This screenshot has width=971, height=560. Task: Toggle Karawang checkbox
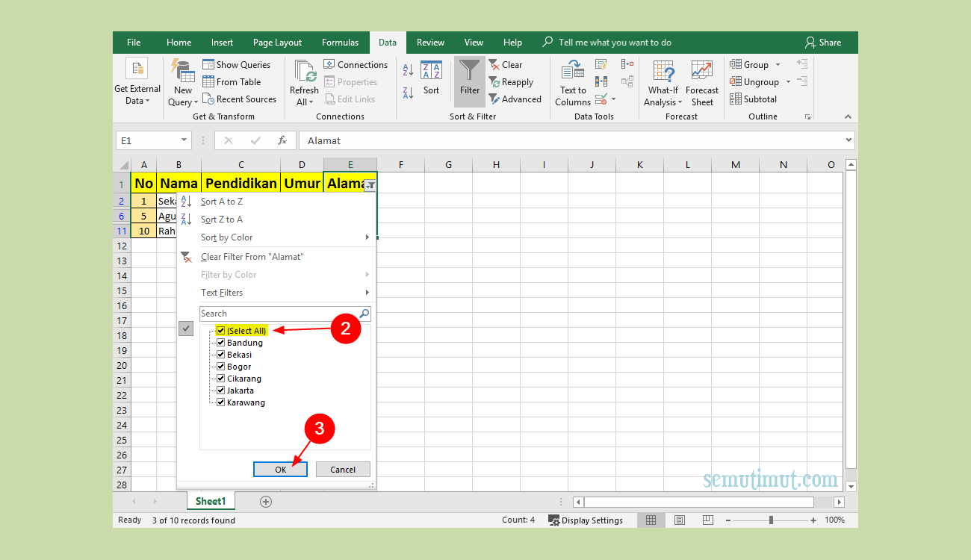(220, 402)
